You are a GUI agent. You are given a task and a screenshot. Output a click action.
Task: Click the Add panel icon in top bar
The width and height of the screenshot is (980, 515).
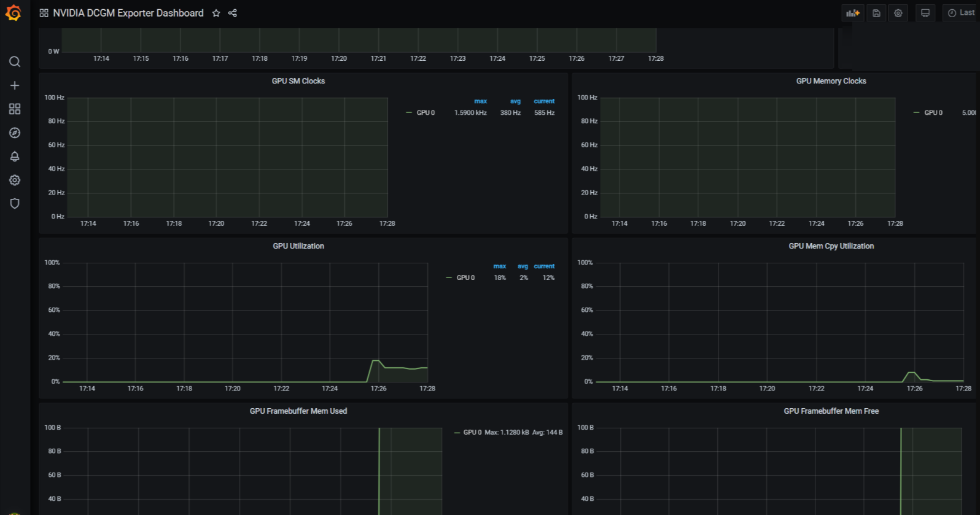point(852,13)
